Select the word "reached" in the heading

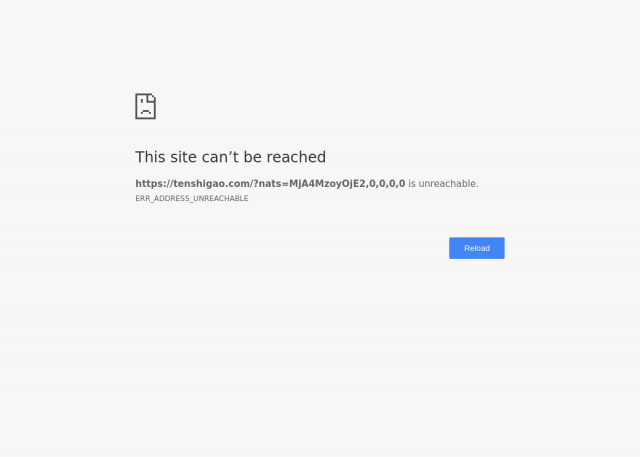[x=296, y=157]
